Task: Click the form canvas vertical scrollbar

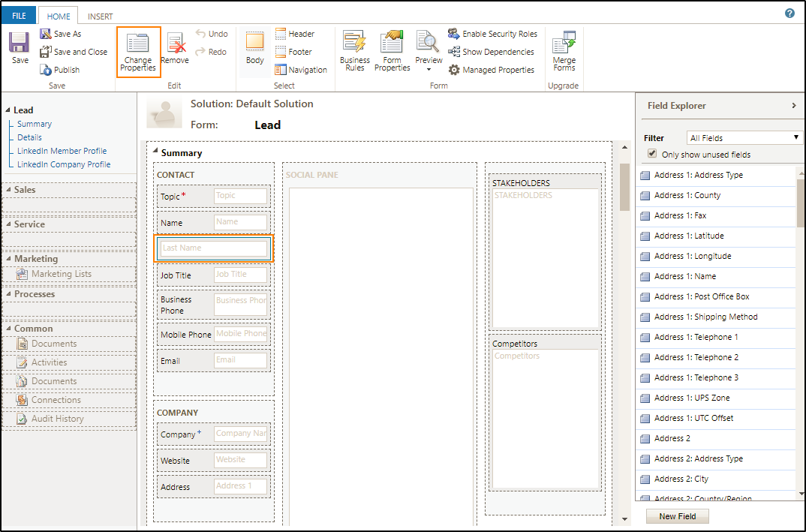Action: coord(624,187)
